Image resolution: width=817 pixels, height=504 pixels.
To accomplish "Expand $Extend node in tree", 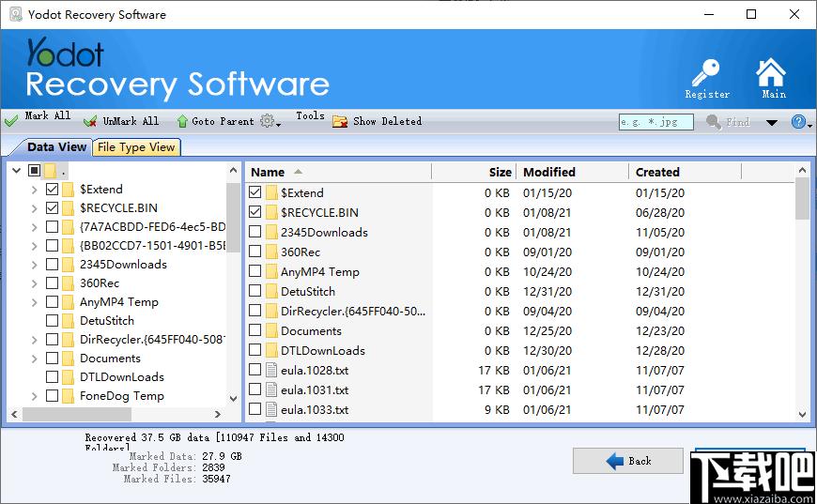I will point(35,190).
